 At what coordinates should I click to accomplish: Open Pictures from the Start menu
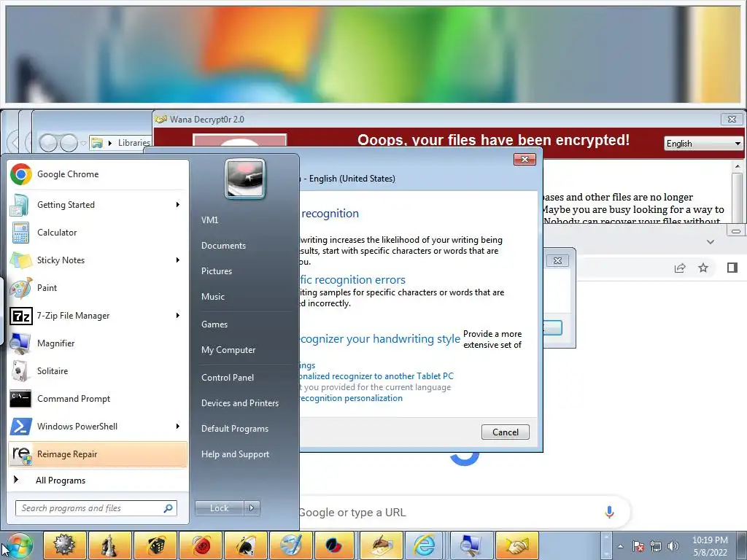(x=217, y=271)
